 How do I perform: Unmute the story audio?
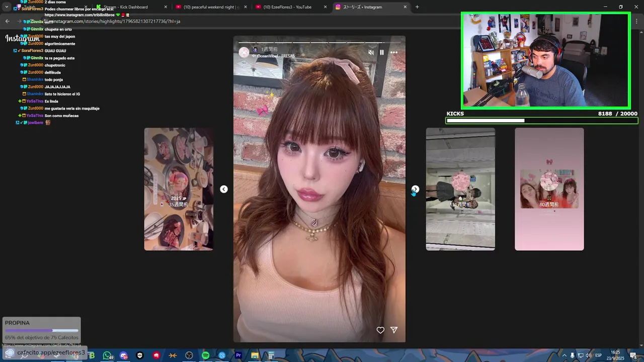point(371,52)
